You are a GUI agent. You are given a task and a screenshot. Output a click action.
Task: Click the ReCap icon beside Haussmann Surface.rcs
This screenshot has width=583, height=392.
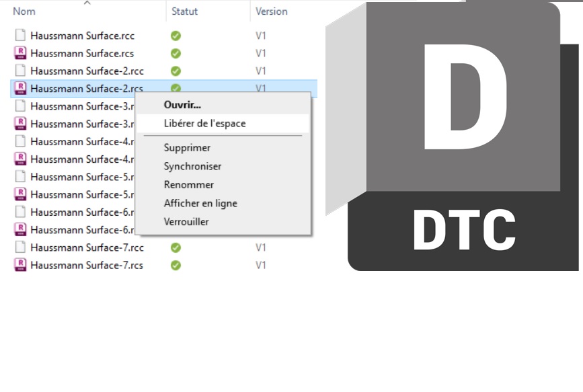20,53
